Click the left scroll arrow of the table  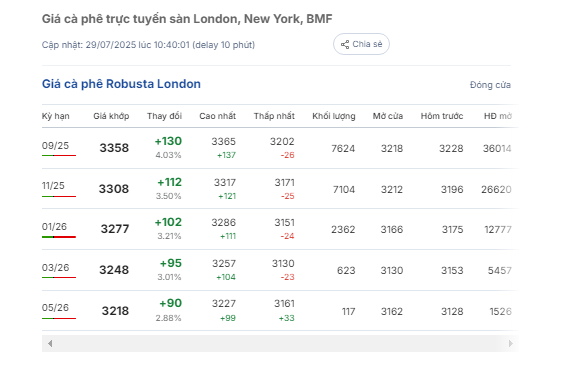coord(50,343)
